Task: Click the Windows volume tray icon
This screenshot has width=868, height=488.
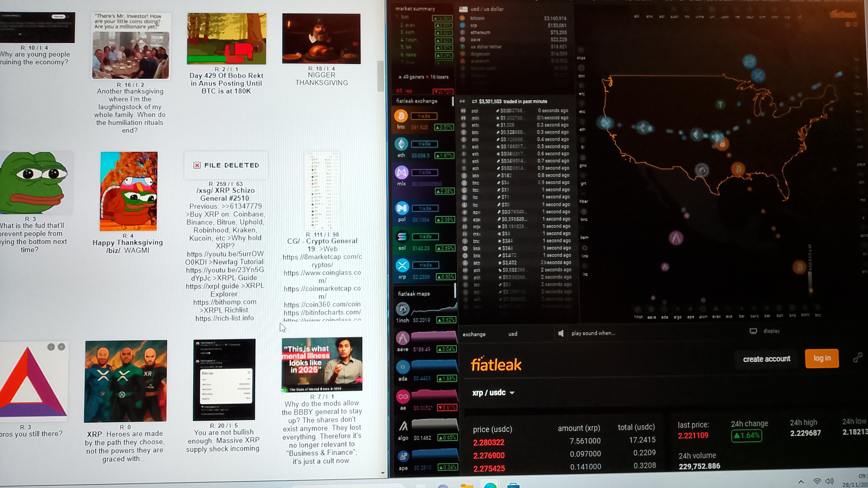Action: tap(829, 481)
